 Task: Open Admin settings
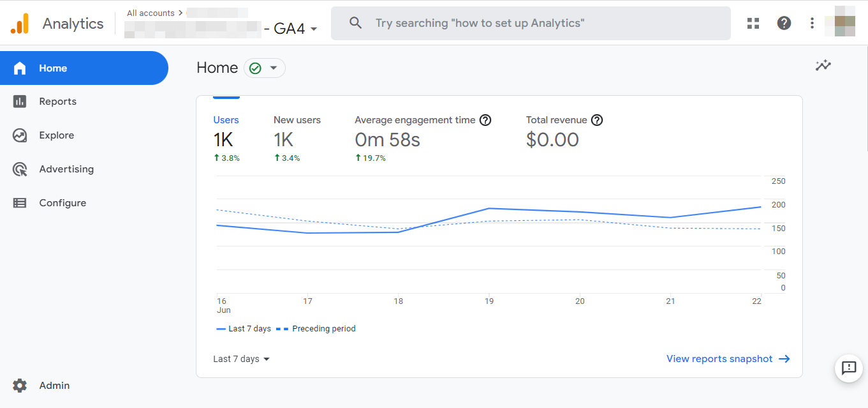[x=20, y=385]
